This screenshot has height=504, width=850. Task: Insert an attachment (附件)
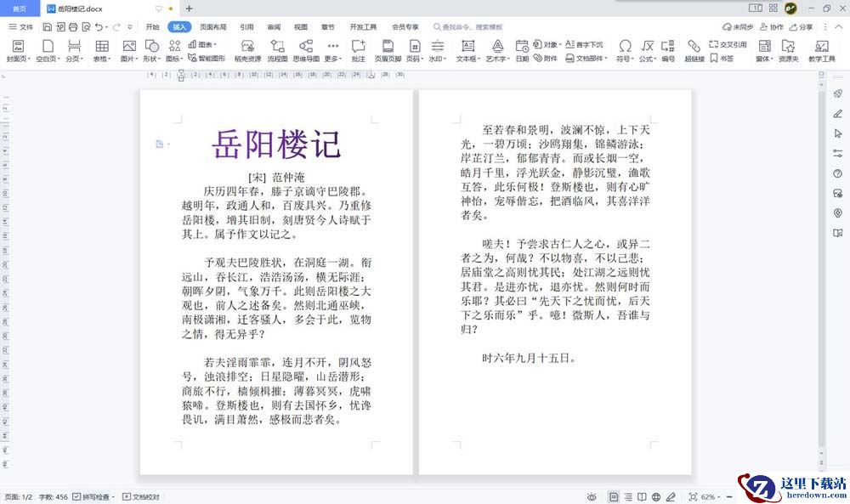[x=546, y=58]
